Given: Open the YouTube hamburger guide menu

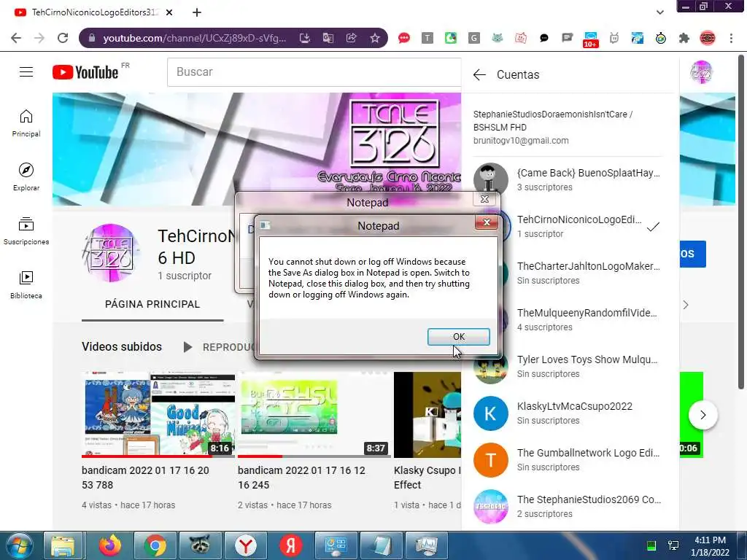Looking at the screenshot, I should [x=26, y=72].
